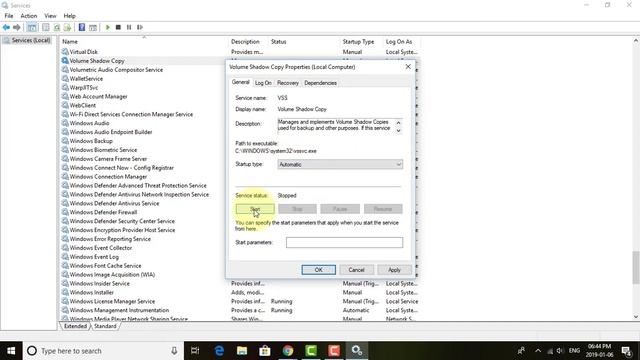Select Virtual Disk service row

click(x=83, y=52)
